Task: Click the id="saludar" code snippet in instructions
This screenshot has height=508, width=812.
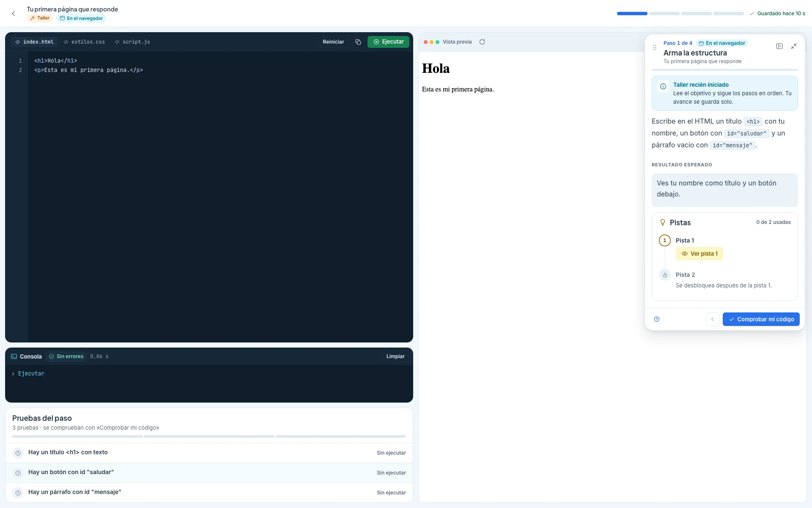Action: point(747,133)
